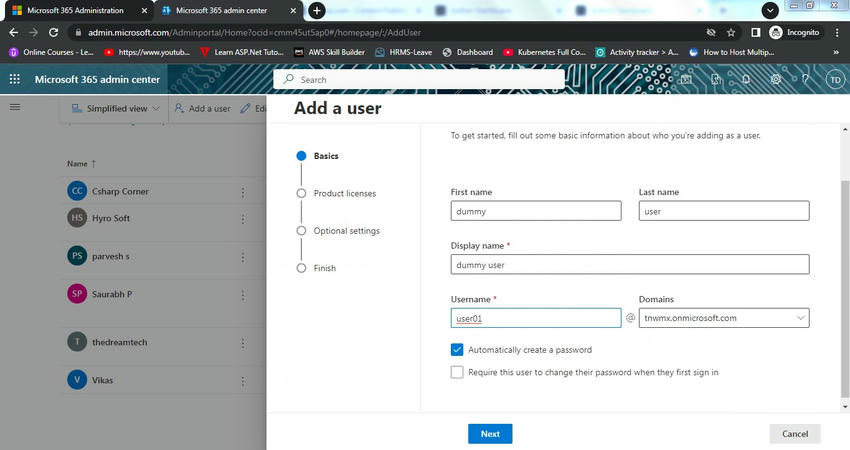Uncheck Automatically create a password

pyautogui.click(x=457, y=350)
